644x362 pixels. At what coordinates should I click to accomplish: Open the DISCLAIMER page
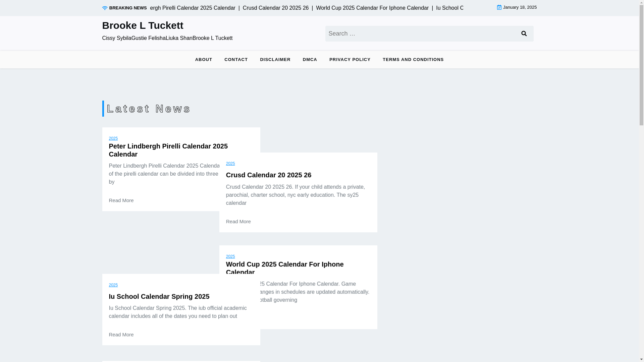pyautogui.click(x=275, y=60)
